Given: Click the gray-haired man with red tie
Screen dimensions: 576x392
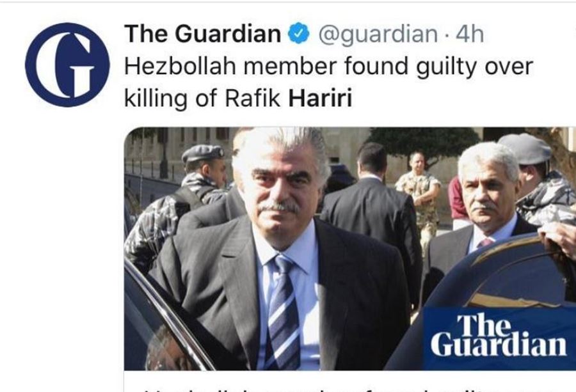Looking at the screenshot, I should (485, 198).
